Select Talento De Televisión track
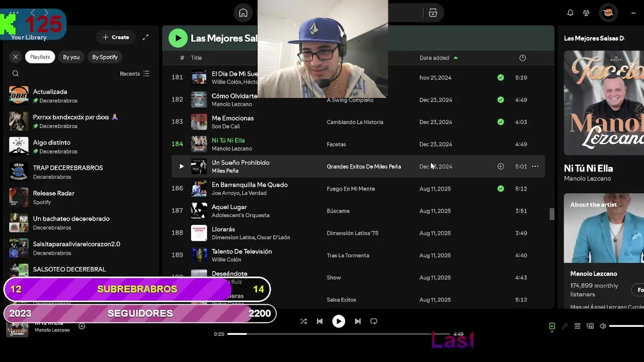644x362 pixels. click(x=358, y=255)
